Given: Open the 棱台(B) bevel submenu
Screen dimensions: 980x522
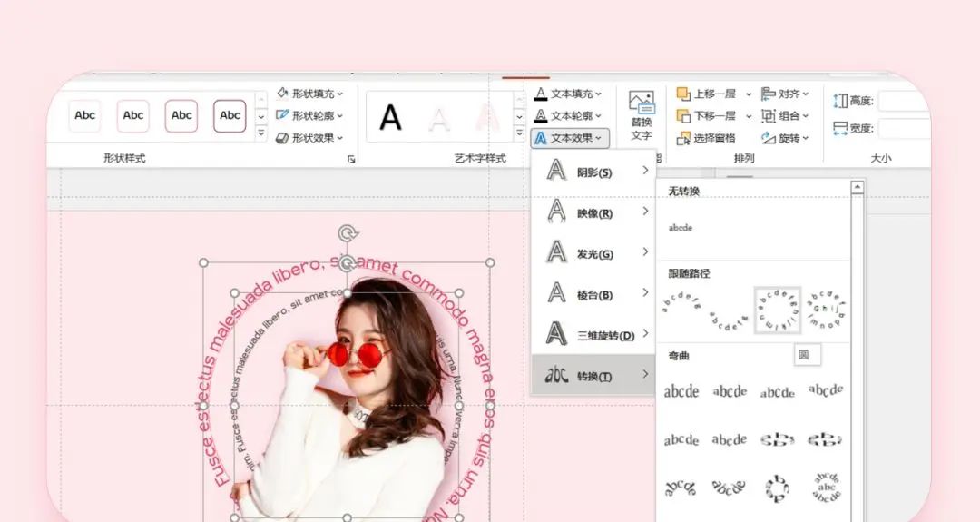Looking at the screenshot, I should 593,294.
